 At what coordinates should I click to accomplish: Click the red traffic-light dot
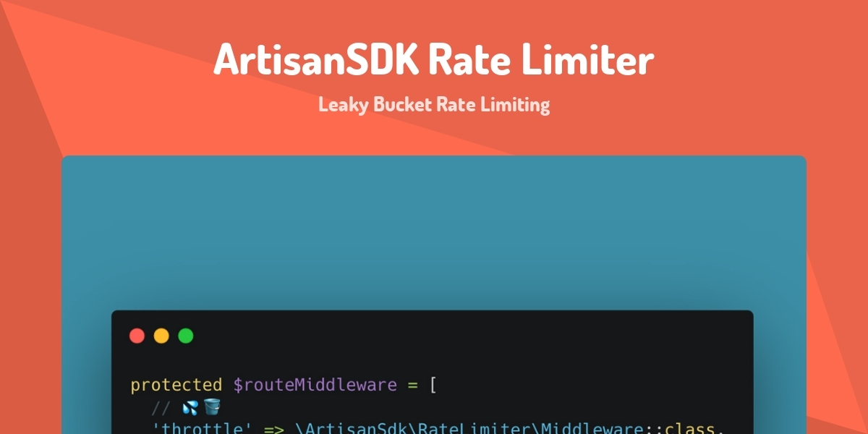point(137,335)
